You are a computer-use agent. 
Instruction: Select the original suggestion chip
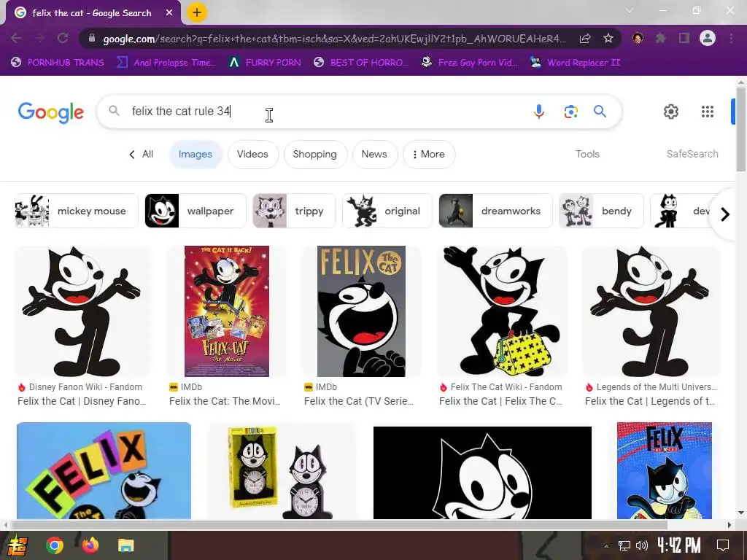(x=387, y=211)
